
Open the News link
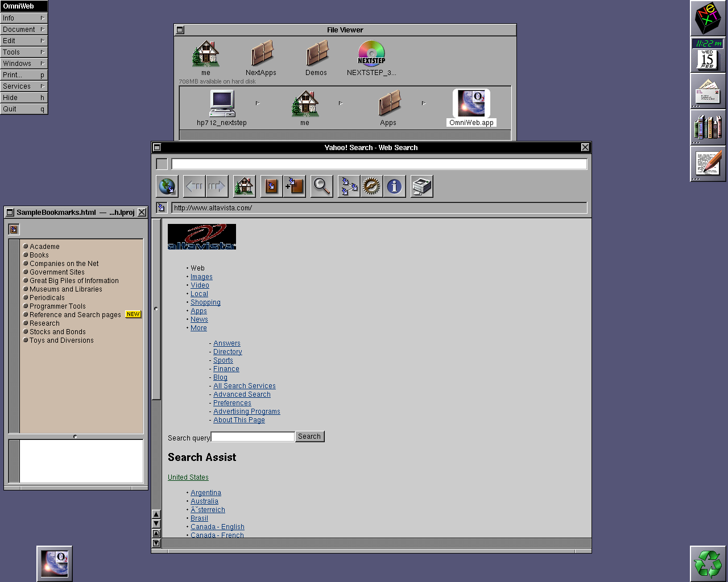(x=199, y=319)
